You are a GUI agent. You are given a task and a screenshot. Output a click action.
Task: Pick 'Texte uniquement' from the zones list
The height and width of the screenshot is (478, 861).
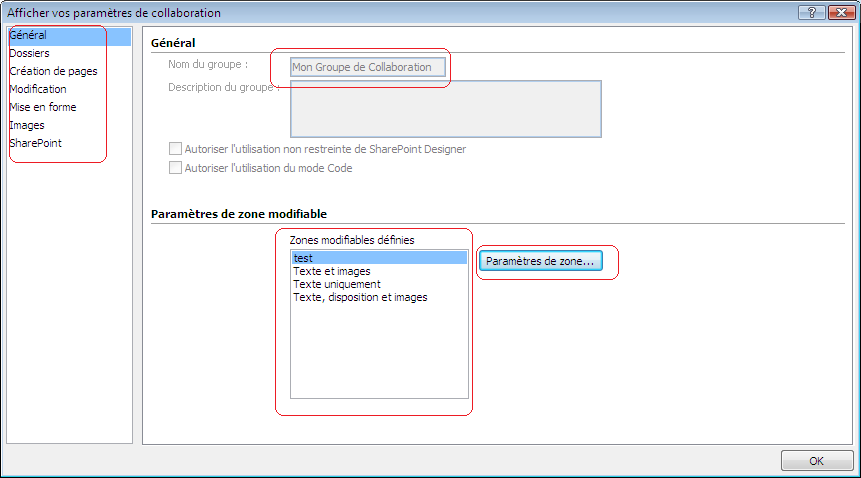pyautogui.click(x=336, y=284)
